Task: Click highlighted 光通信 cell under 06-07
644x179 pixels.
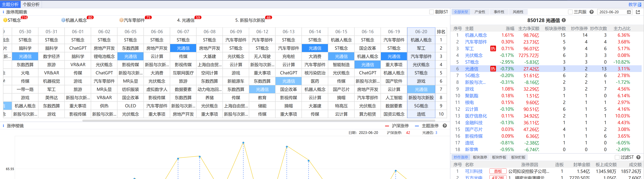Action: (183, 48)
